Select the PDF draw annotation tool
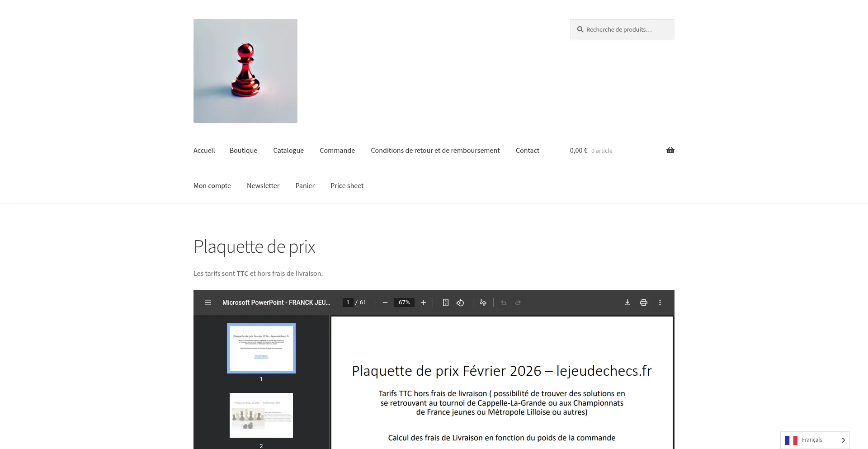The height and width of the screenshot is (449, 868). tap(483, 302)
